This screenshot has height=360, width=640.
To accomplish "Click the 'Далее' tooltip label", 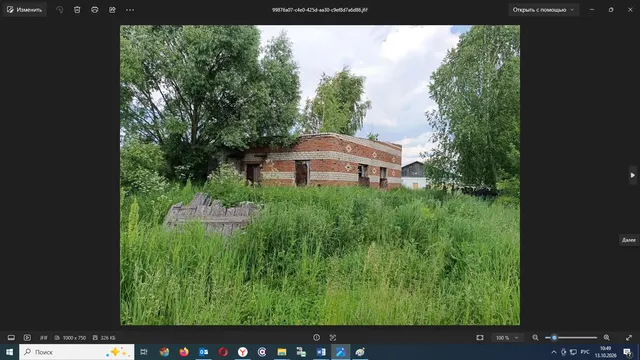I will click(x=629, y=240).
